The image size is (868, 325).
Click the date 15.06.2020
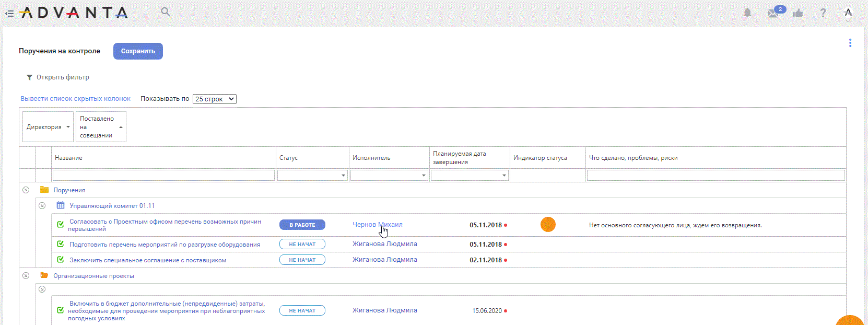click(487, 311)
